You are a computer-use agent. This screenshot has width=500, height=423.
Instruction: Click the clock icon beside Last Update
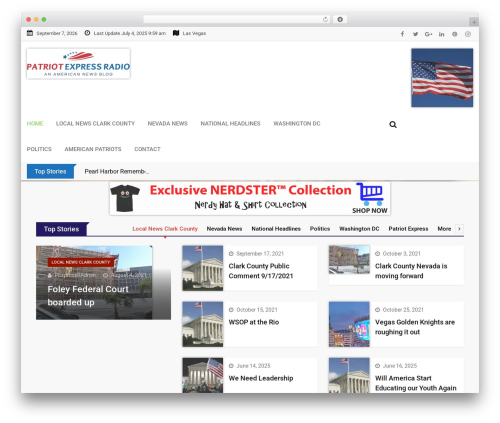87,33
